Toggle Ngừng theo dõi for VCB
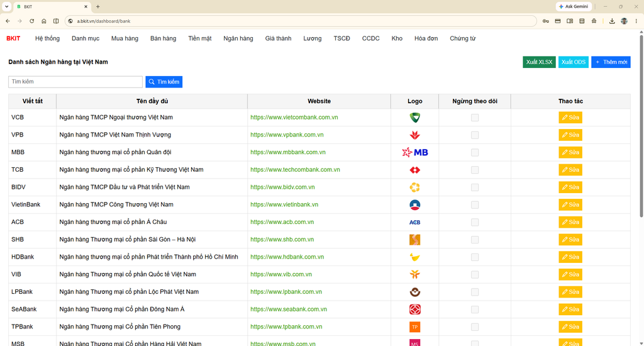 475,118
